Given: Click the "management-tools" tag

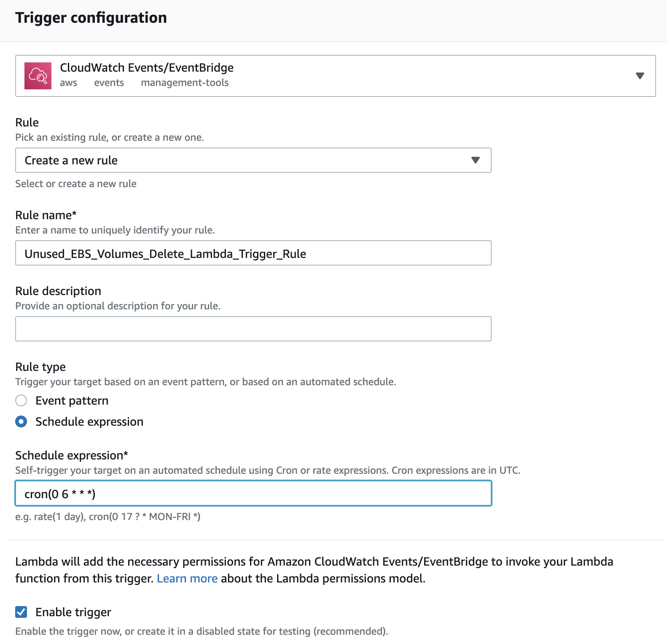Looking at the screenshot, I should pos(185,83).
